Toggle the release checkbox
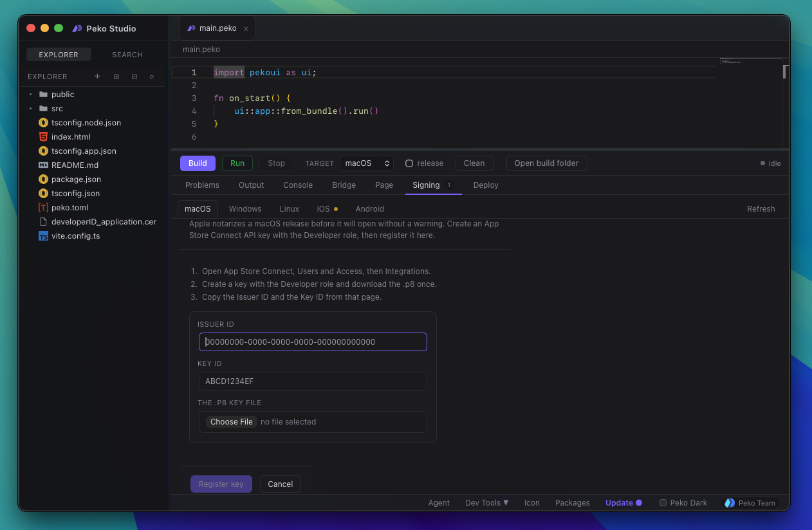812x530 pixels. click(x=409, y=163)
